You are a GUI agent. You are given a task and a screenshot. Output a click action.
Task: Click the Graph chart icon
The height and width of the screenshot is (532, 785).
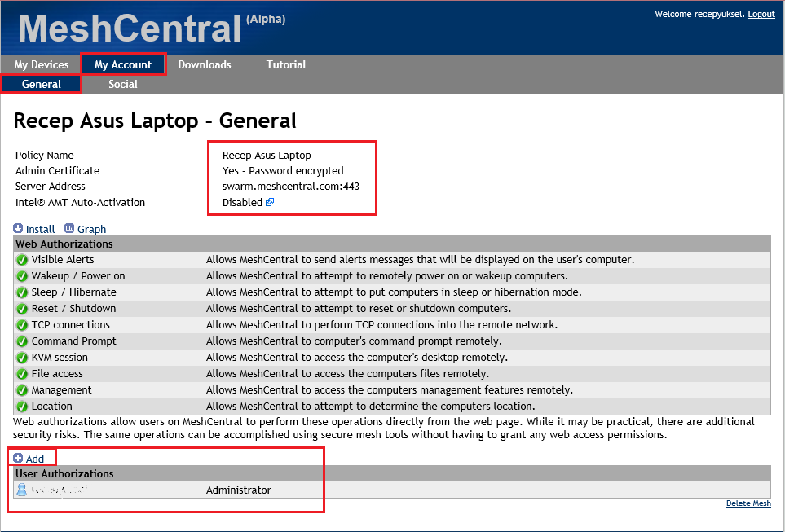coord(69,229)
